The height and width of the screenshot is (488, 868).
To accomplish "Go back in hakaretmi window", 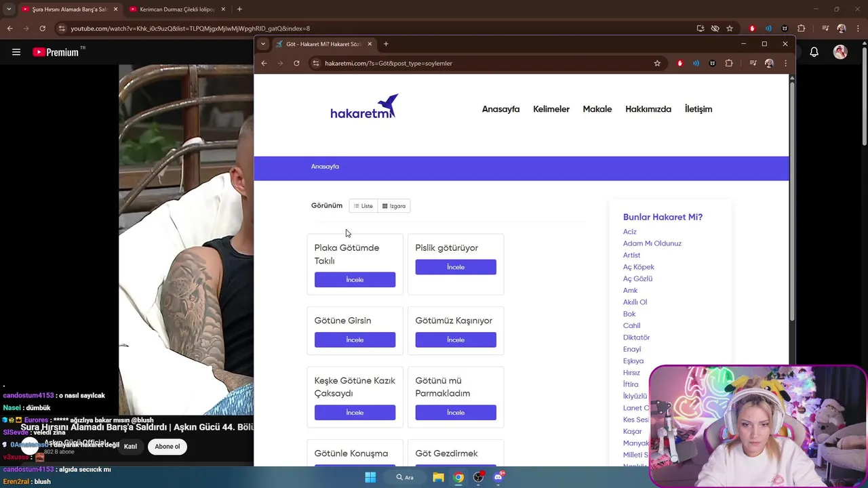I will point(264,63).
